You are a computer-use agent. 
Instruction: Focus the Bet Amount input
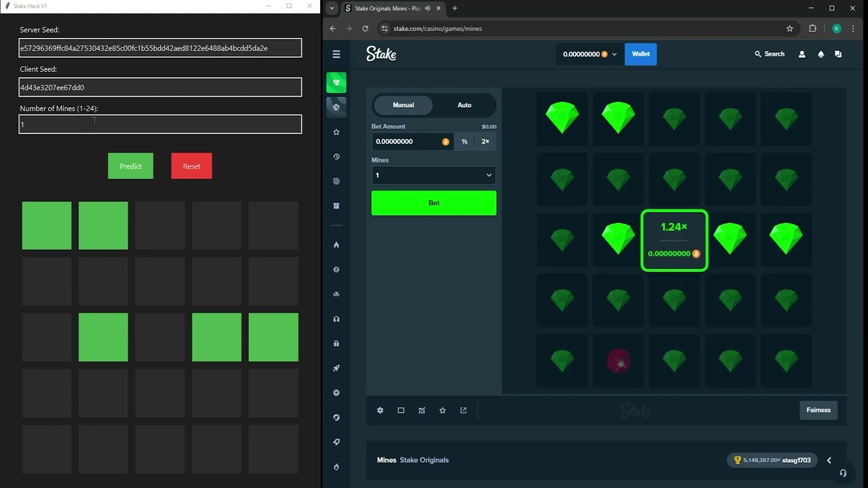tap(412, 142)
